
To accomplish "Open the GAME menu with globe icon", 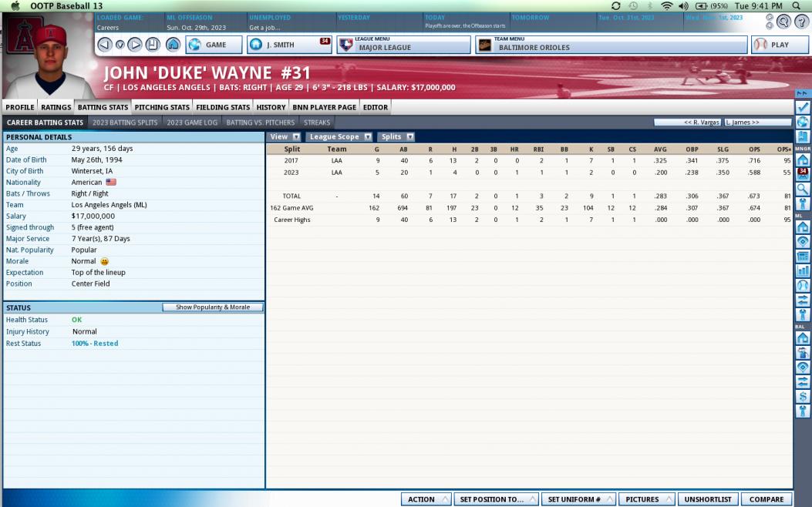I will click(x=214, y=45).
